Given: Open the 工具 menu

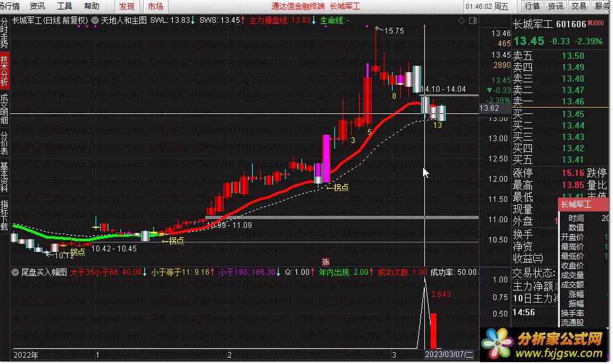Looking at the screenshot, I should pos(65,6).
